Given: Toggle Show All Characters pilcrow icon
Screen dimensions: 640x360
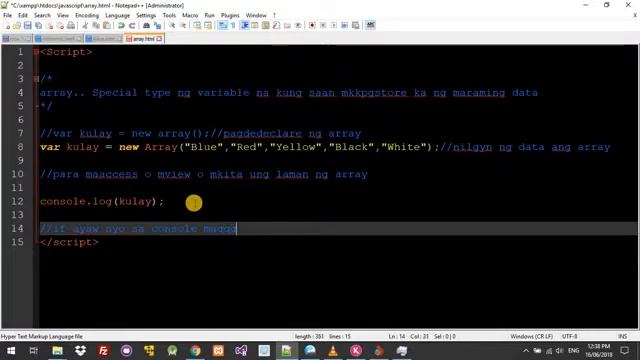Looking at the screenshot, I should (x=233, y=25).
